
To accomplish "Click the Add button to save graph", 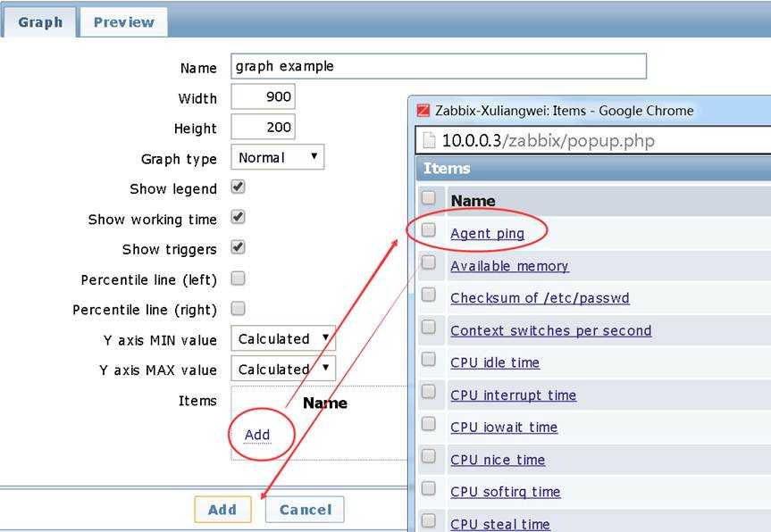I will [x=222, y=510].
